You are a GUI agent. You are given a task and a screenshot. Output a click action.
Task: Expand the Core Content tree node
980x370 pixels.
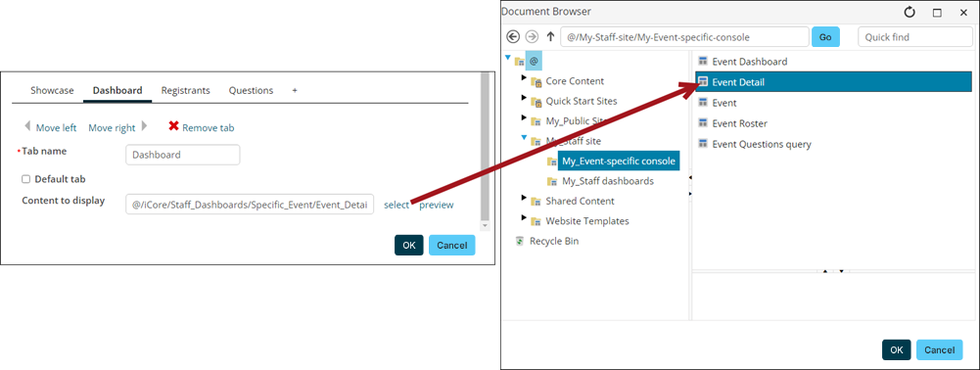coord(525,77)
